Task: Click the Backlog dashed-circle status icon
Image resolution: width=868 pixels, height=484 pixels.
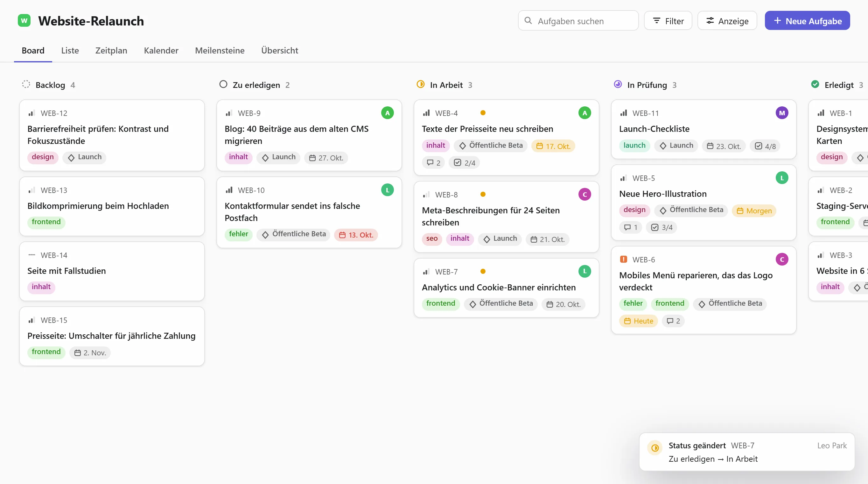Action: 26,84
